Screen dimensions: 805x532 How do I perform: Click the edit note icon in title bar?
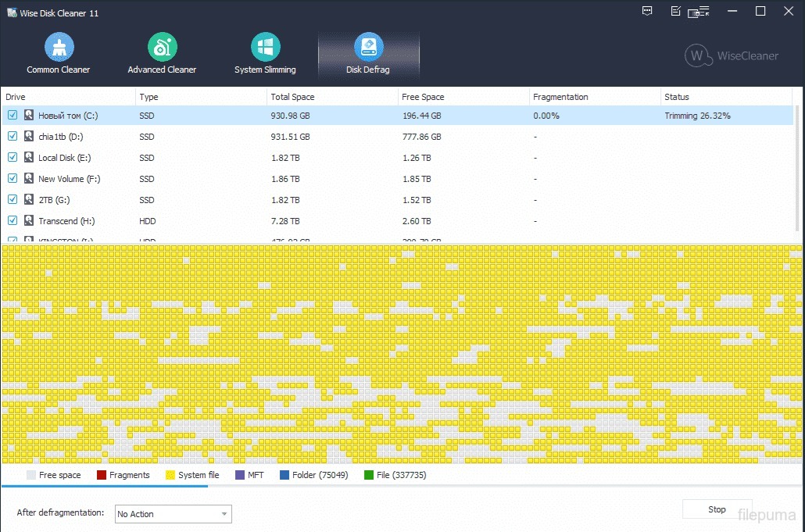[676, 12]
